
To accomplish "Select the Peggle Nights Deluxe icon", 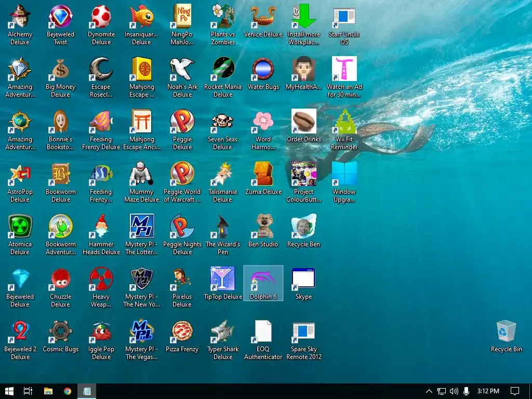I will [182, 227].
